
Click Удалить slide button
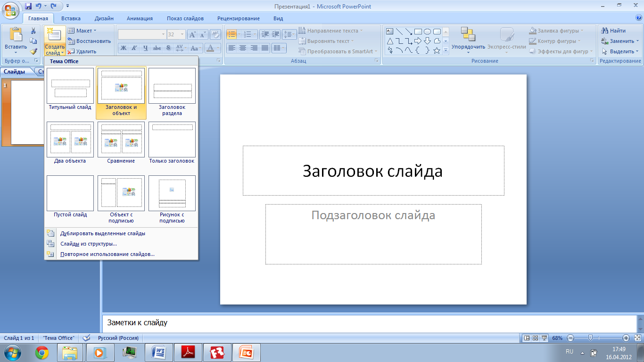(82, 51)
